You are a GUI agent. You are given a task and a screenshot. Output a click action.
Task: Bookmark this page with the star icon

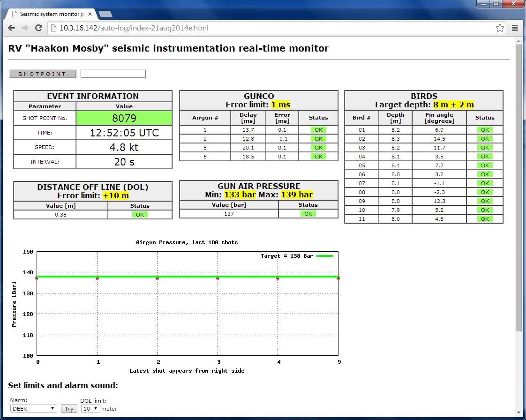[x=500, y=28]
